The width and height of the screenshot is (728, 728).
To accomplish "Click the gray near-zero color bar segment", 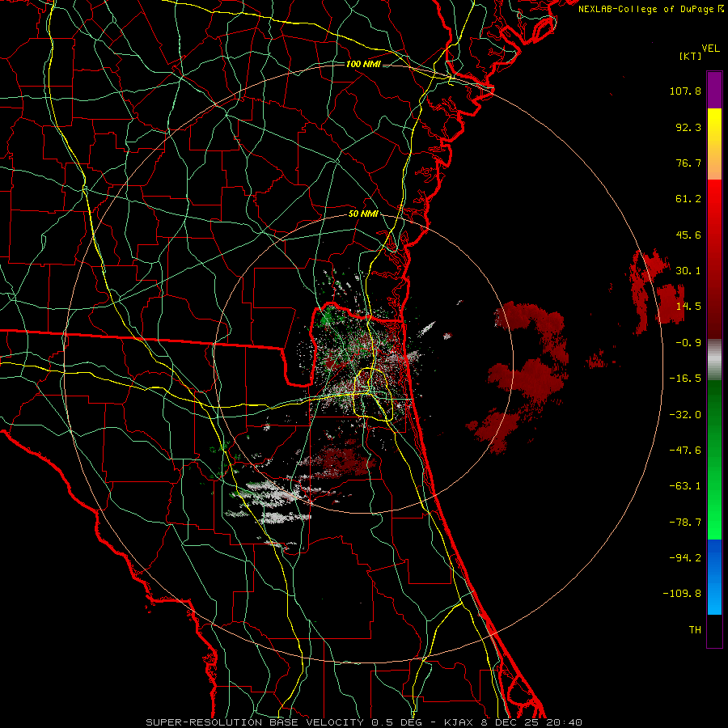I will pyautogui.click(x=714, y=360).
